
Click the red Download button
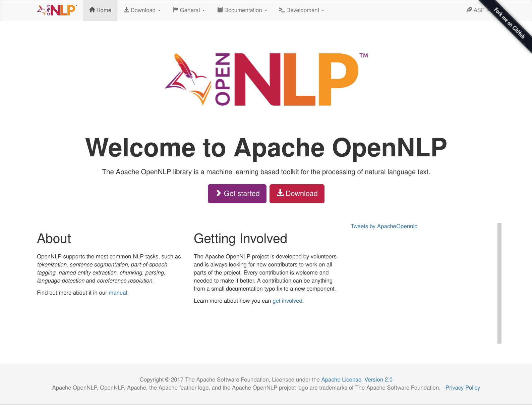pos(297,194)
